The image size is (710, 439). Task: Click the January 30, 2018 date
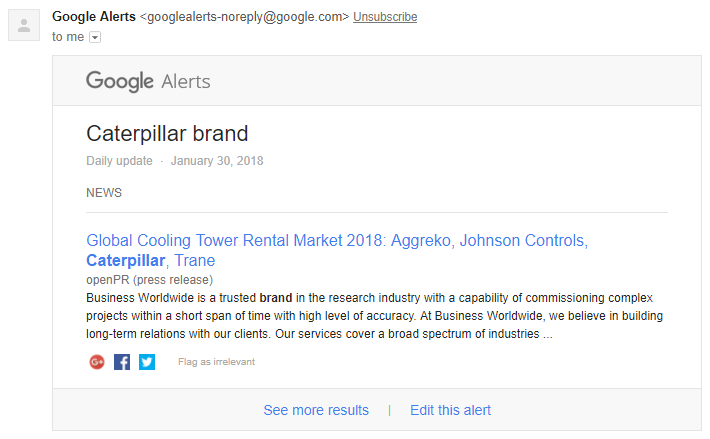(217, 161)
